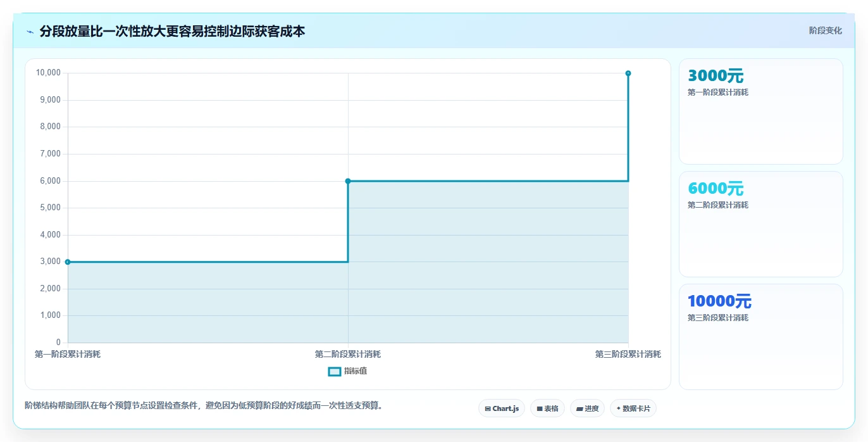
Task: Select the Chart.js chip
Action: pos(502,408)
